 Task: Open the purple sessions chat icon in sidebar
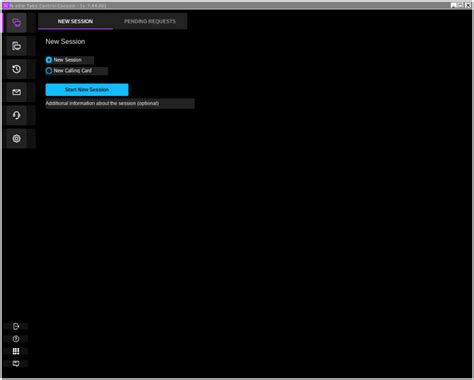coord(16,23)
